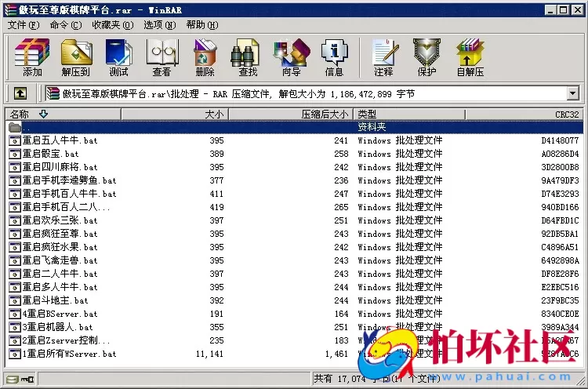The image size is (588, 389).
Task: Launch the 向导 (Wizard) tool
Action: click(292, 57)
